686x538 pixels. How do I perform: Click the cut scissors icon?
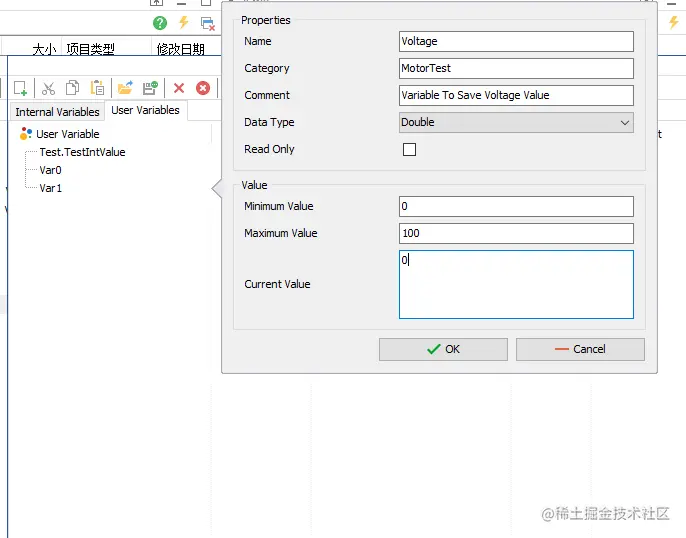click(48, 88)
